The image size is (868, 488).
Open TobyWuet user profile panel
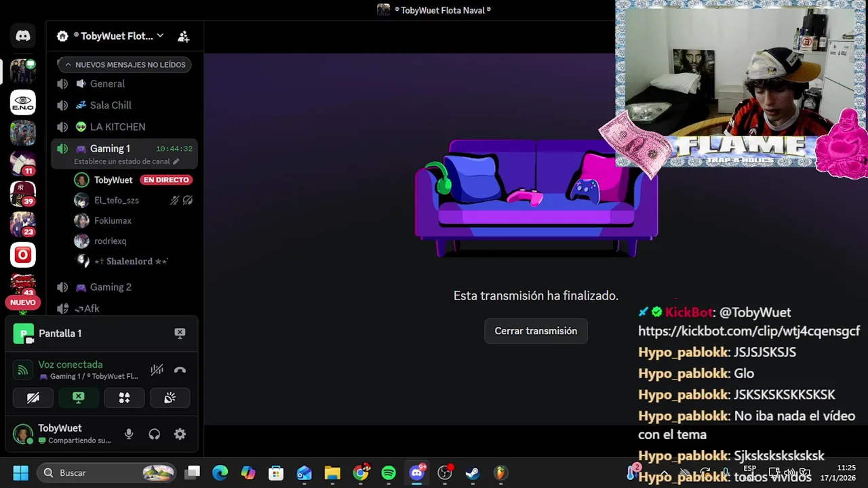[62, 434]
